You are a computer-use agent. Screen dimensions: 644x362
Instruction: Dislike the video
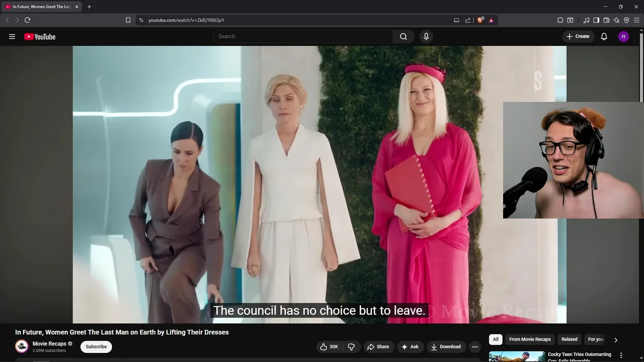(351, 346)
